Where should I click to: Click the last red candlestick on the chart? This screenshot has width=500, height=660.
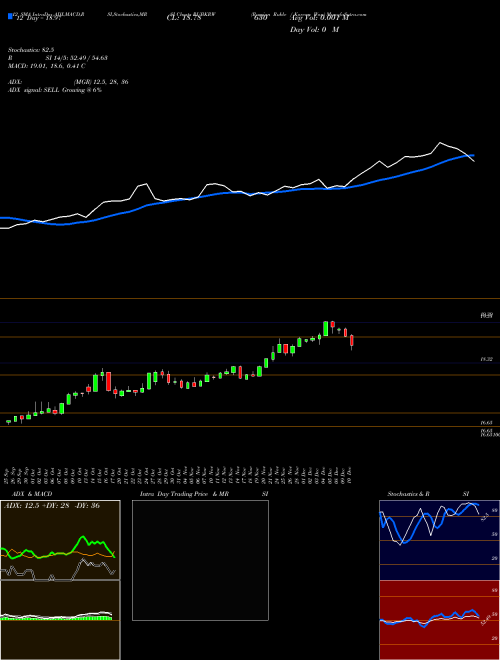pos(352,342)
